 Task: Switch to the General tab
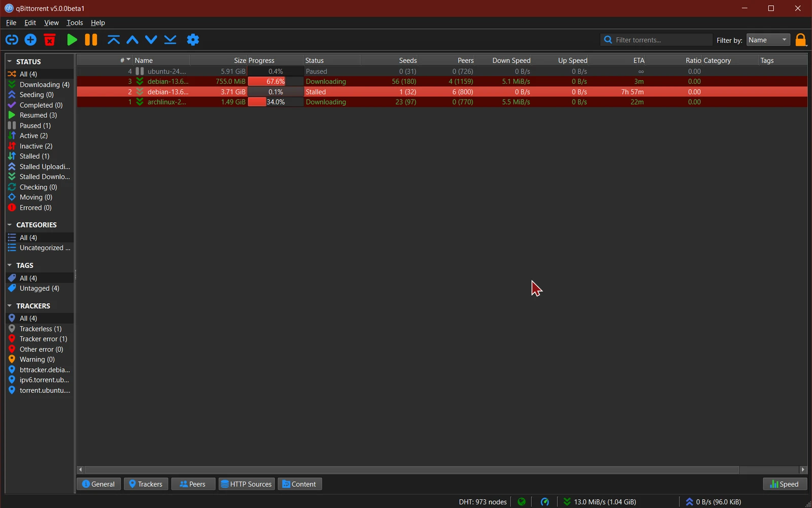(x=98, y=484)
